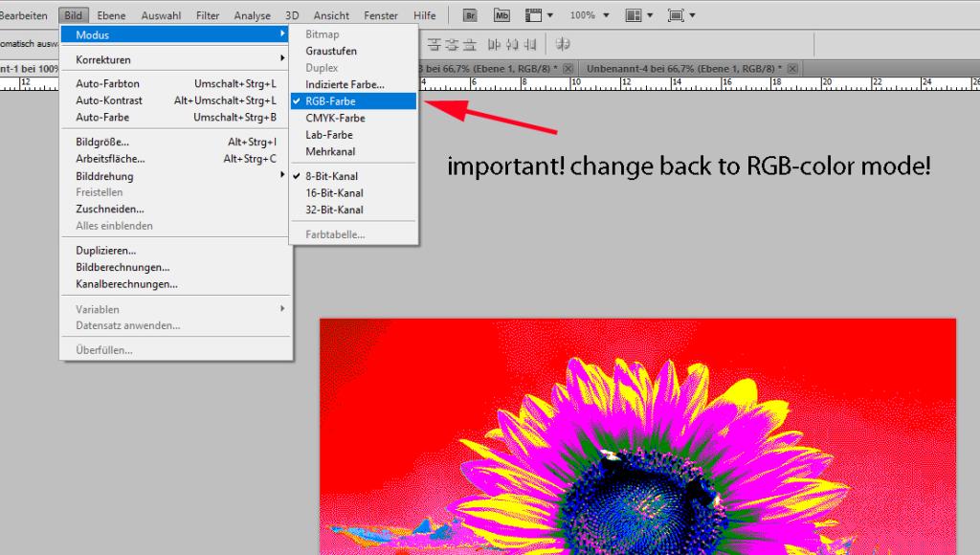This screenshot has width=980, height=555.
Task: Switch to the Unbenannt-4 document tab
Action: click(681, 69)
